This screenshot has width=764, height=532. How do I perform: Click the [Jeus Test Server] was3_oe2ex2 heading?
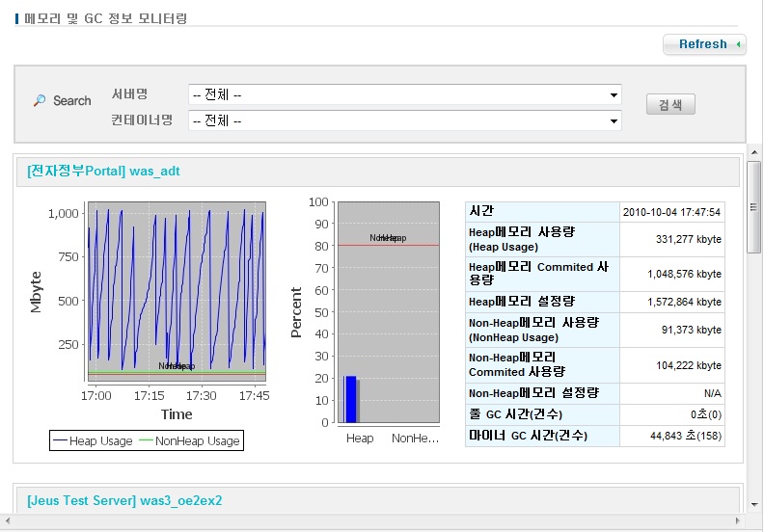click(125, 501)
